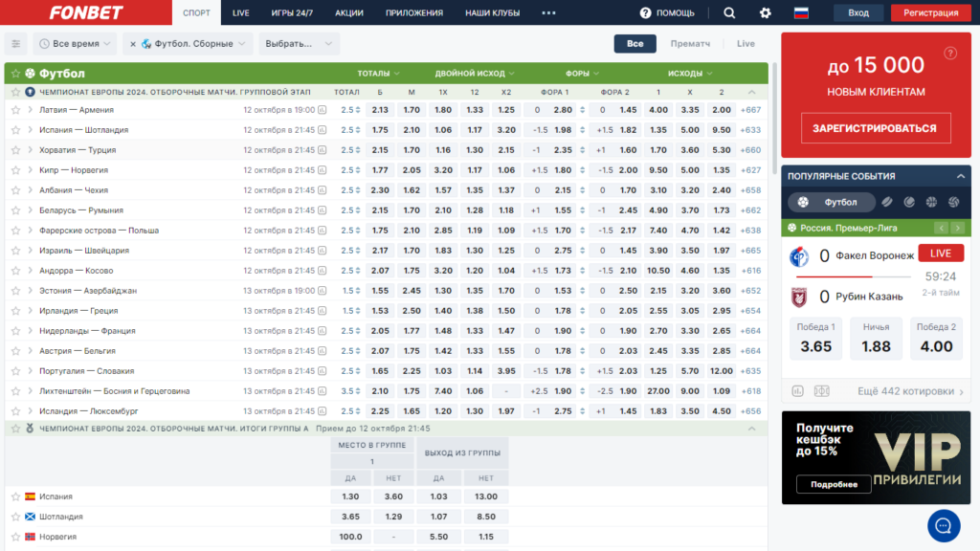
Task: Switch to the Прематч tab
Action: (690, 44)
